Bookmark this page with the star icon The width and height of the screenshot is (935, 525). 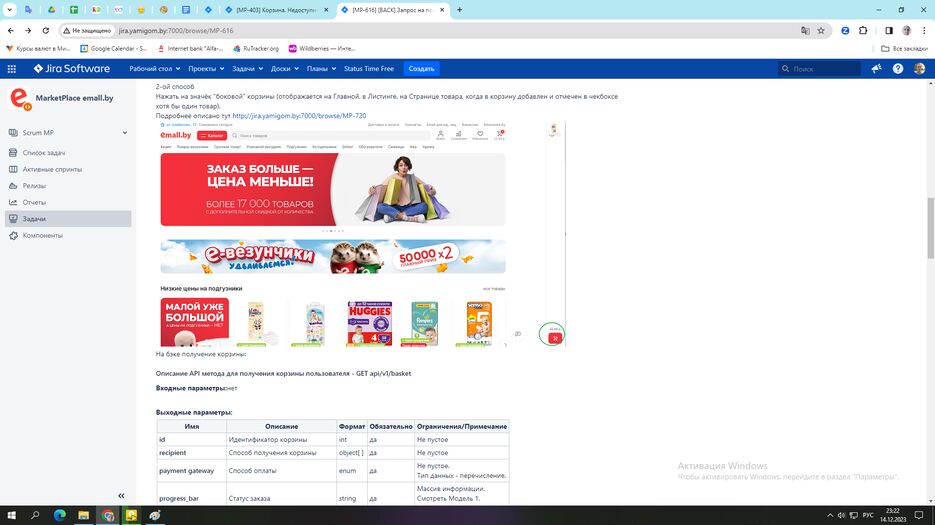821,30
